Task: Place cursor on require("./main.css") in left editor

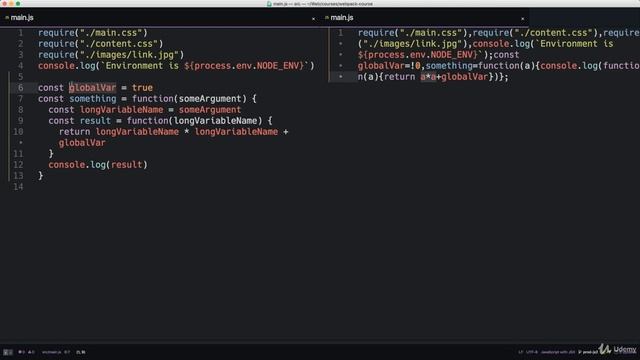Action: (93, 33)
